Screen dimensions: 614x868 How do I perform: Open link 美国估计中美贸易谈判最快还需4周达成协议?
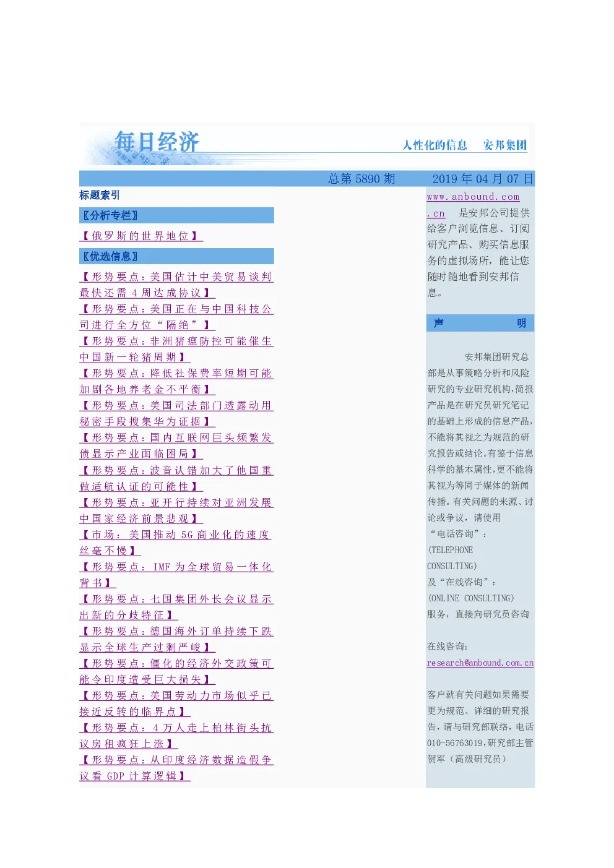click(x=176, y=285)
